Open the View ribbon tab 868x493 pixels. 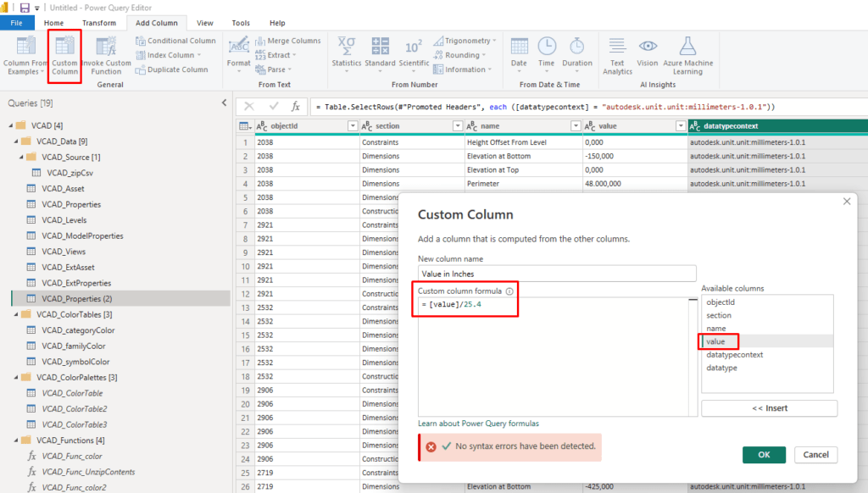click(x=204, y=23)
